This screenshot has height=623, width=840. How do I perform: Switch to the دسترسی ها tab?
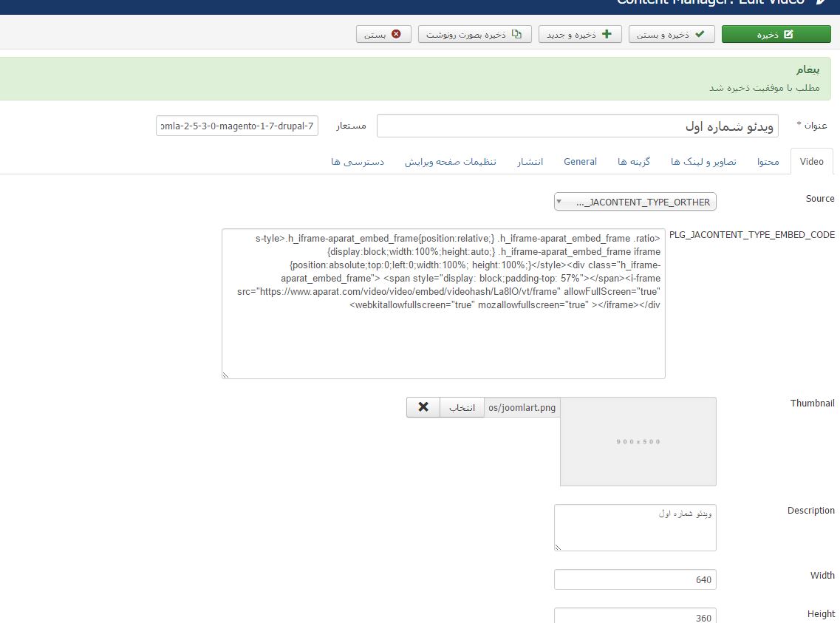[x=358, y=162]
